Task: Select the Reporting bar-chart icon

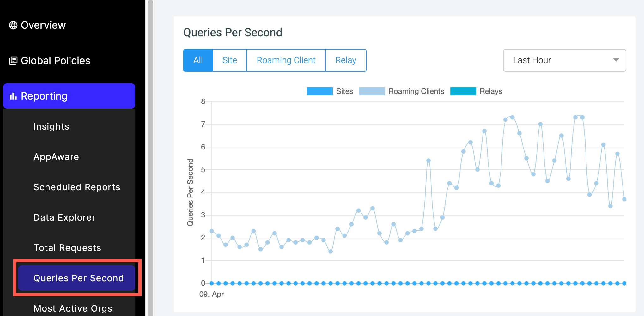Action: tap(13, 96)
